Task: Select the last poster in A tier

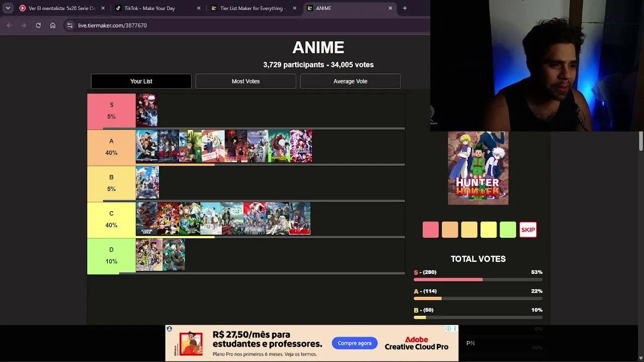Action: (301, 146)
